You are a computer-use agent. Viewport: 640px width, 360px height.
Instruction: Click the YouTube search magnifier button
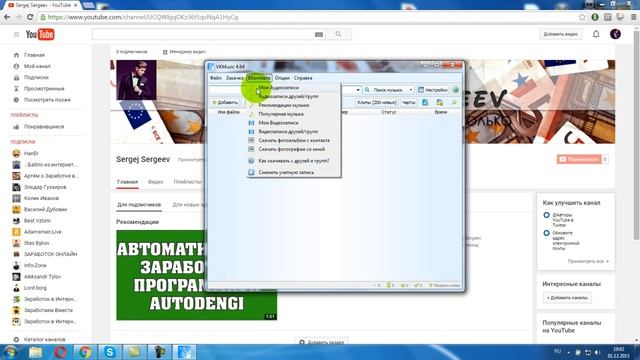tap(338, 35)
